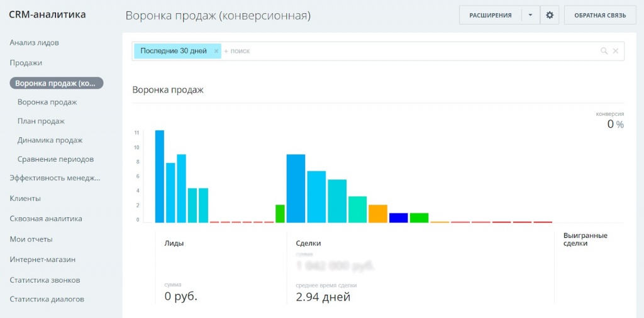Click the dark blue deals bar
Screen dimensions: 644x318
399,218
